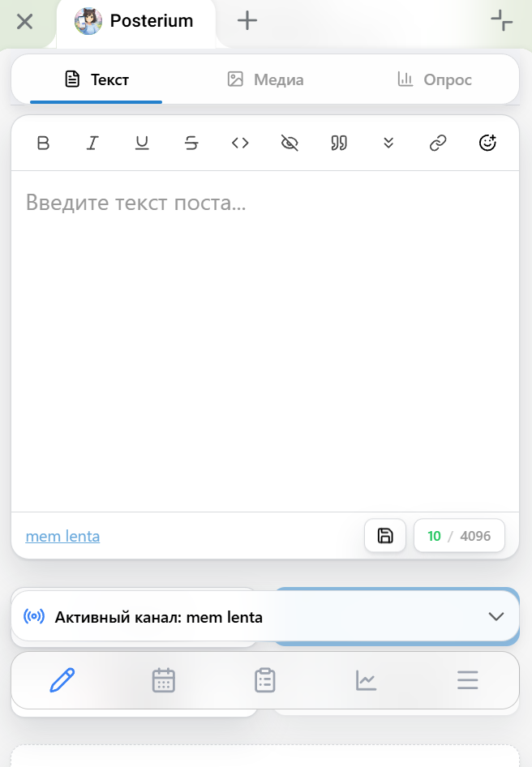
Task: Open the analytics chart section
Action: [x=366, y=680]
